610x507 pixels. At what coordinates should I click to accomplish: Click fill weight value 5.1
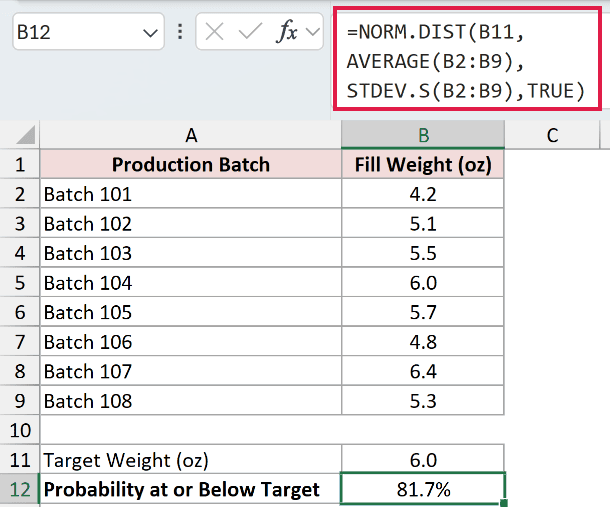click(x=423, y=223)
